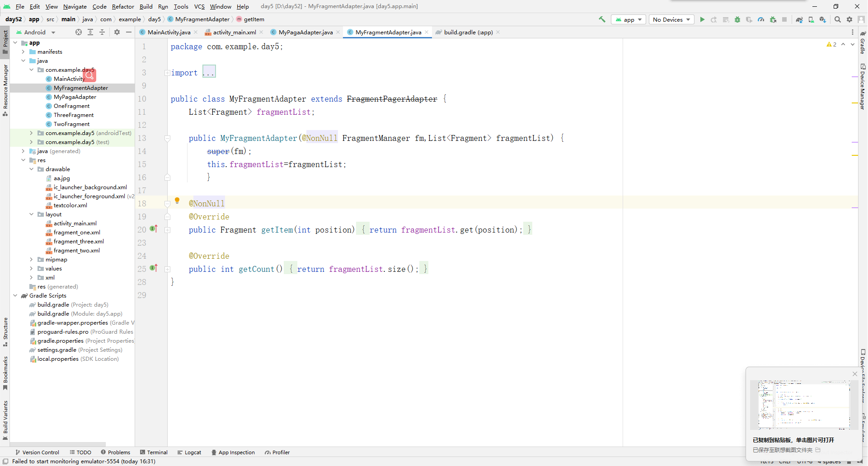This screenshot has width=868, height=466.
Task: Click the screenshot thumbnail in popup
Action: click(804, 405)
